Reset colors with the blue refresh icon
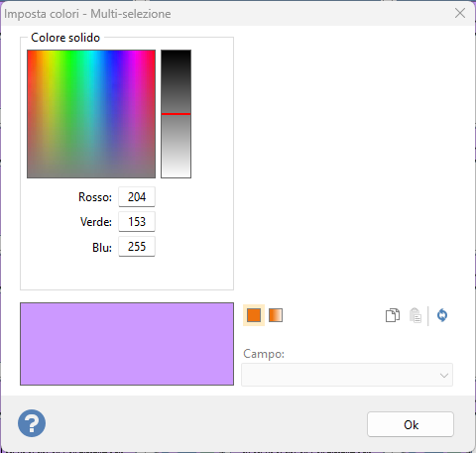The image size is (476, 453). point(442,315)
